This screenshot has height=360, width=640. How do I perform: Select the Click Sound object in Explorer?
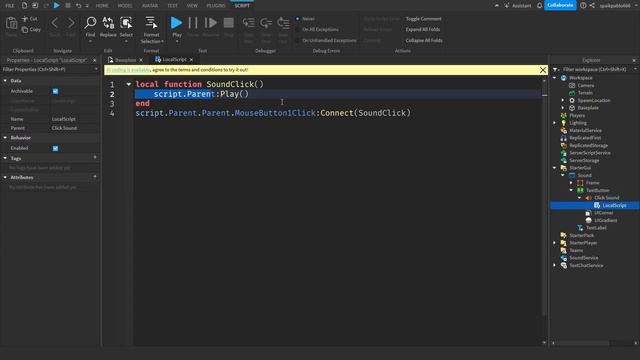tap(607, 198)
